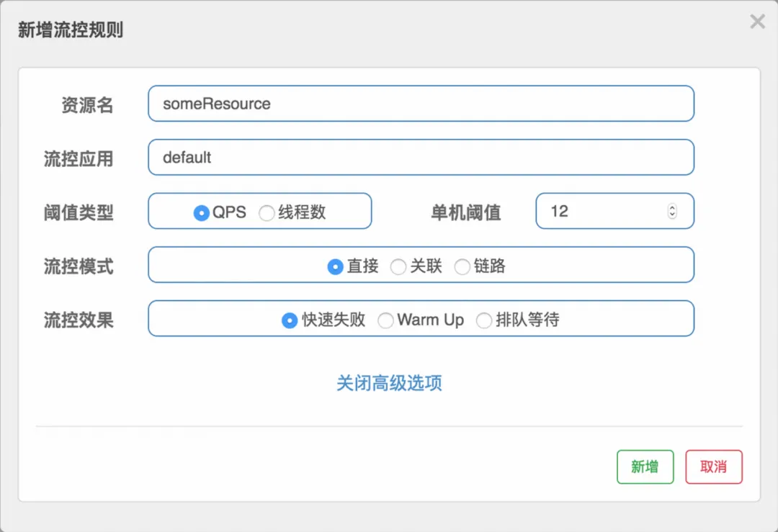Screen dimensions: 778x532
Task: Choose 关联 flow control mode
Action: tap(398, 267)
